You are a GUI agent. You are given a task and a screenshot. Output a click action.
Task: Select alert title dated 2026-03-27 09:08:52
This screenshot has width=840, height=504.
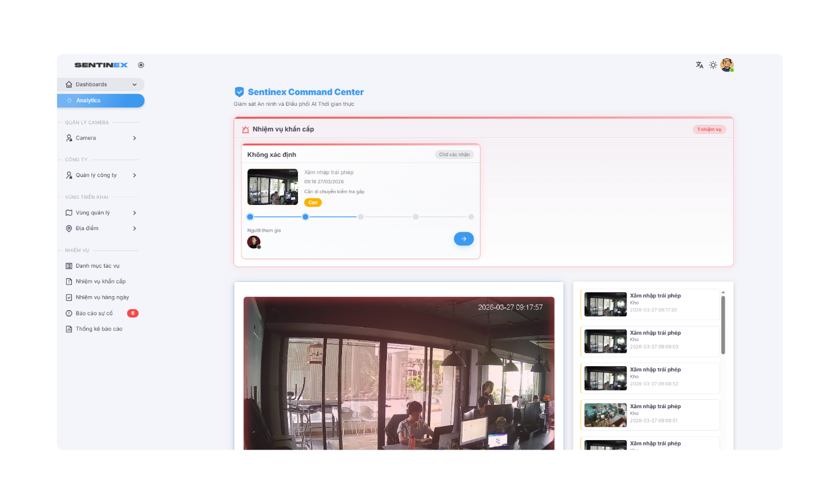tap(655, 370)
